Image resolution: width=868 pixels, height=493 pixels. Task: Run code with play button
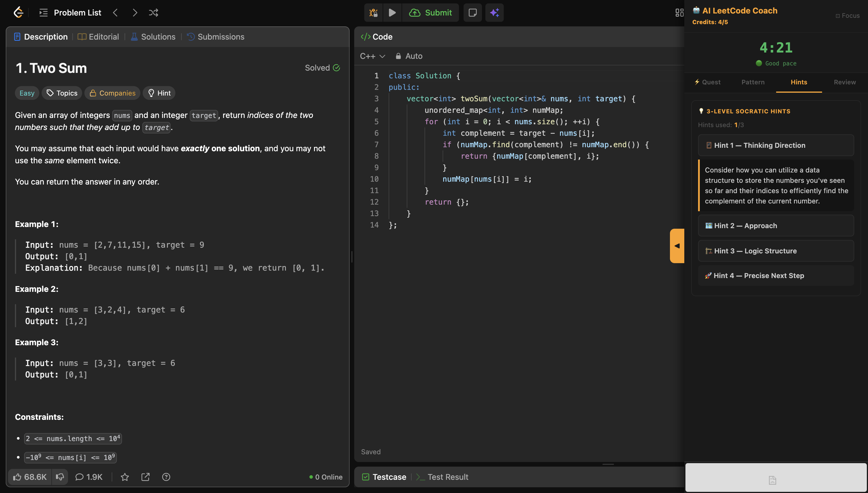392,13
